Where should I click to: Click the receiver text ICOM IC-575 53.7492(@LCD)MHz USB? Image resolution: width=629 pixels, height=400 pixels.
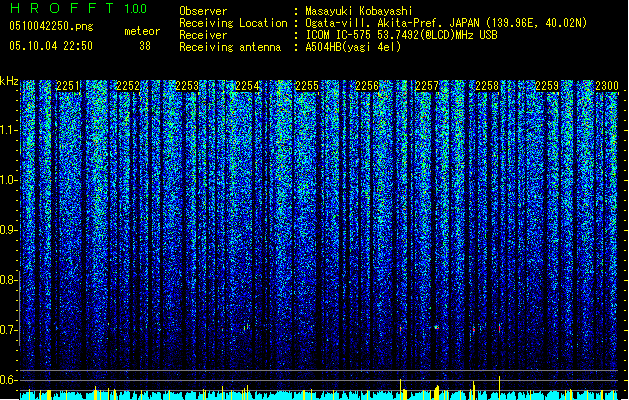[402, 35]
